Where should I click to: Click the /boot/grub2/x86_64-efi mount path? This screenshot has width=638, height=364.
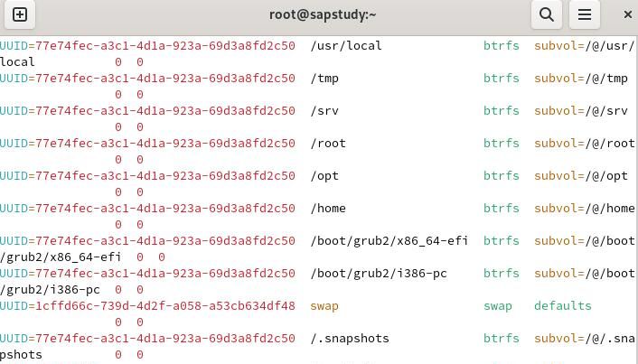(x=389, y=241)
